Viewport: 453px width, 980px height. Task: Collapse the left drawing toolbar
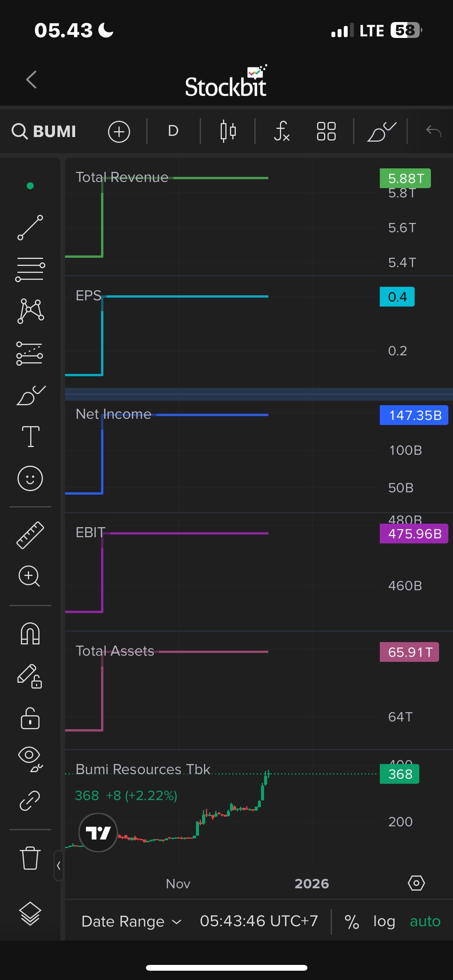58,865
